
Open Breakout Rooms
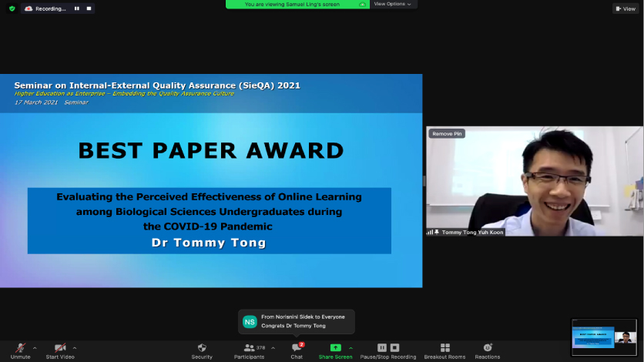tap(444, 351)
